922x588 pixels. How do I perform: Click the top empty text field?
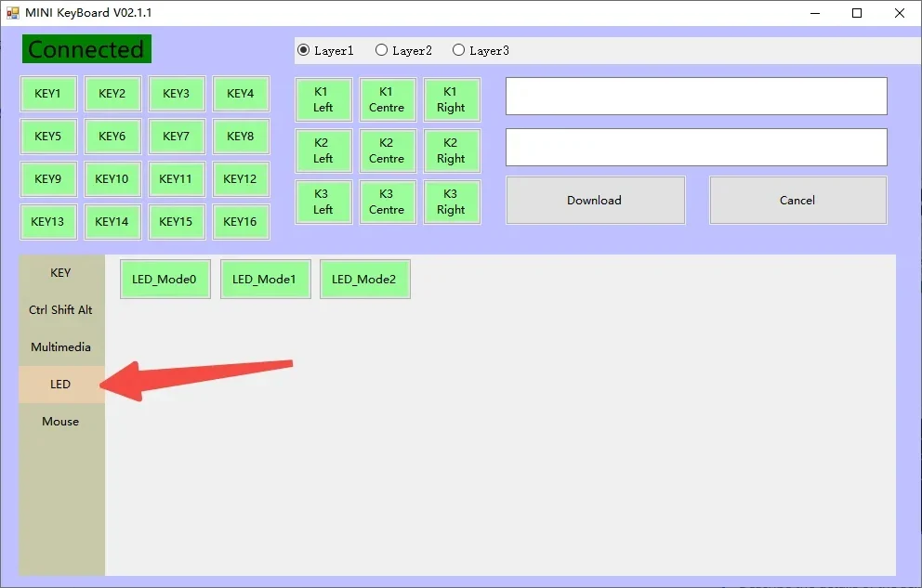696,96
